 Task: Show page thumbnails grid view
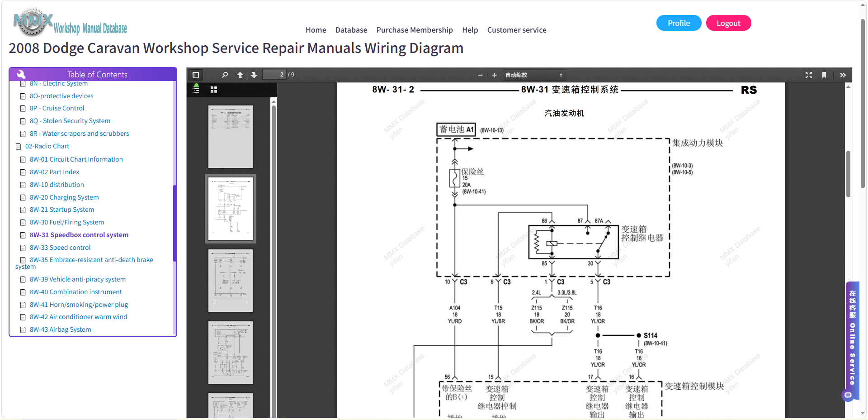[214, 90]
